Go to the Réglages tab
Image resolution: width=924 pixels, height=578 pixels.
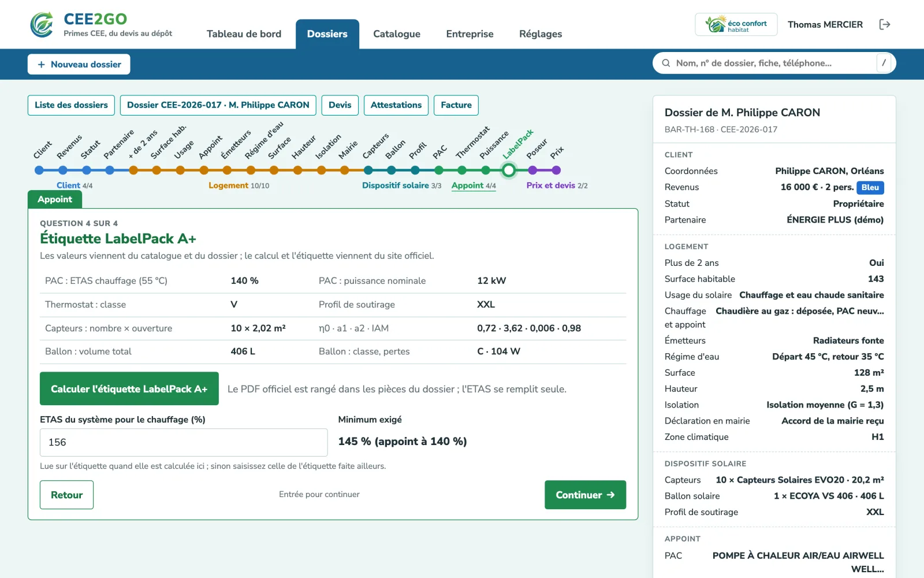(x=541, y=34)
